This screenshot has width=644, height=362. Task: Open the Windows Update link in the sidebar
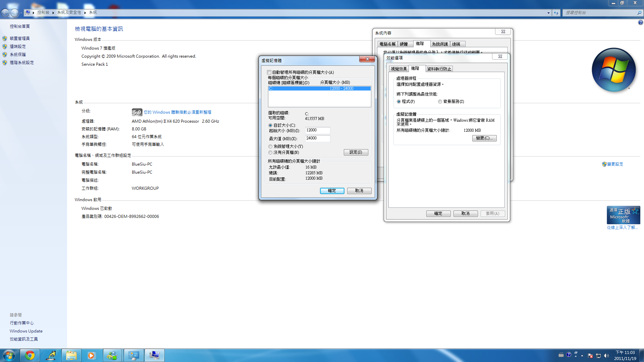[26, 331]
